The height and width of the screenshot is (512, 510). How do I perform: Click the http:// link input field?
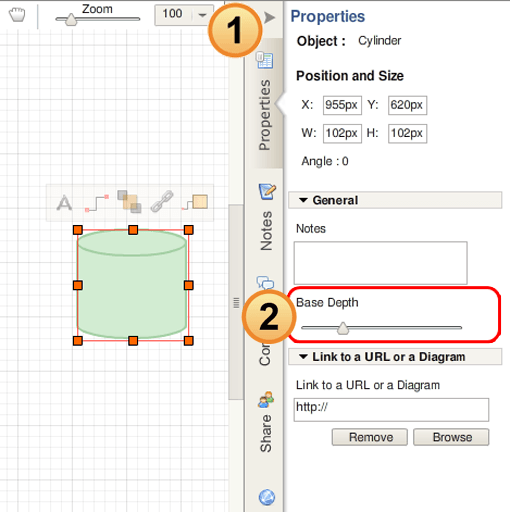391,410
